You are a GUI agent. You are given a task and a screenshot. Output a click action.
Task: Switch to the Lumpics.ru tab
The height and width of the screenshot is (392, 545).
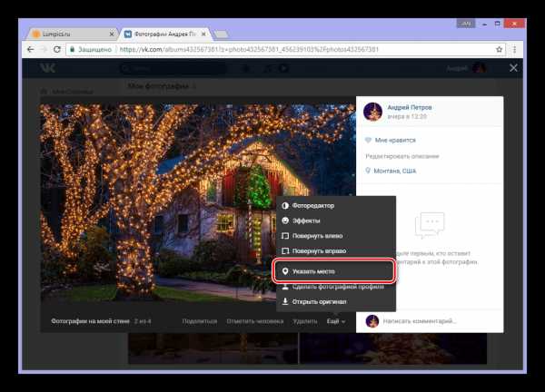tap(73, 34)
